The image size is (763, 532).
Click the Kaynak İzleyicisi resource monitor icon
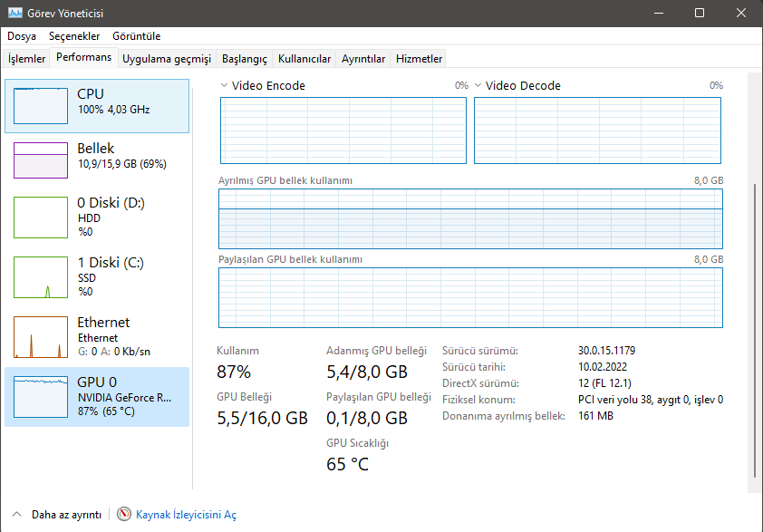click(x=124, y=515)
